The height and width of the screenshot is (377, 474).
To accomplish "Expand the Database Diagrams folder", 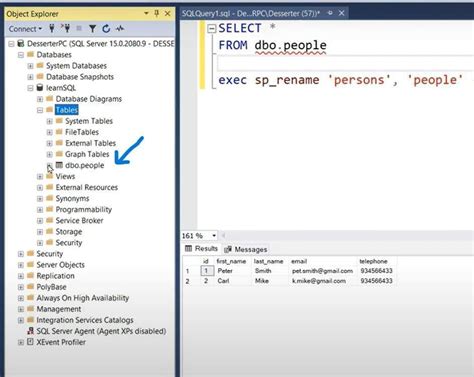I will tap(40, 99).
